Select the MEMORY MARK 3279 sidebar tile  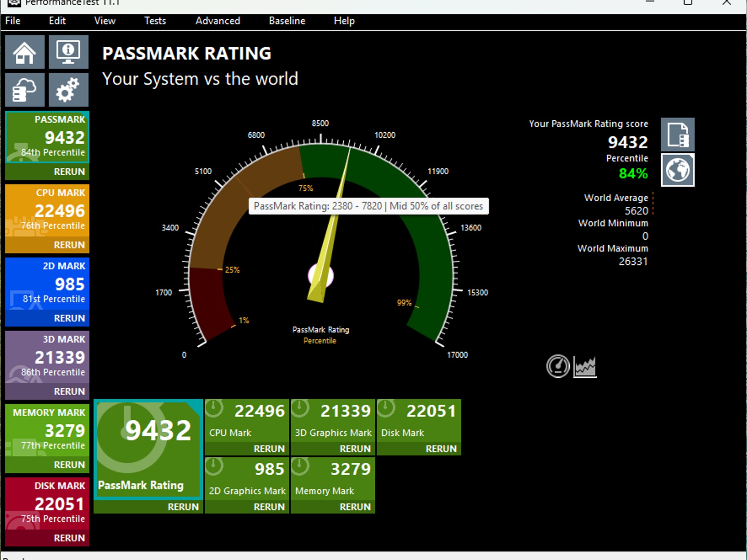[x=47, y=431]
